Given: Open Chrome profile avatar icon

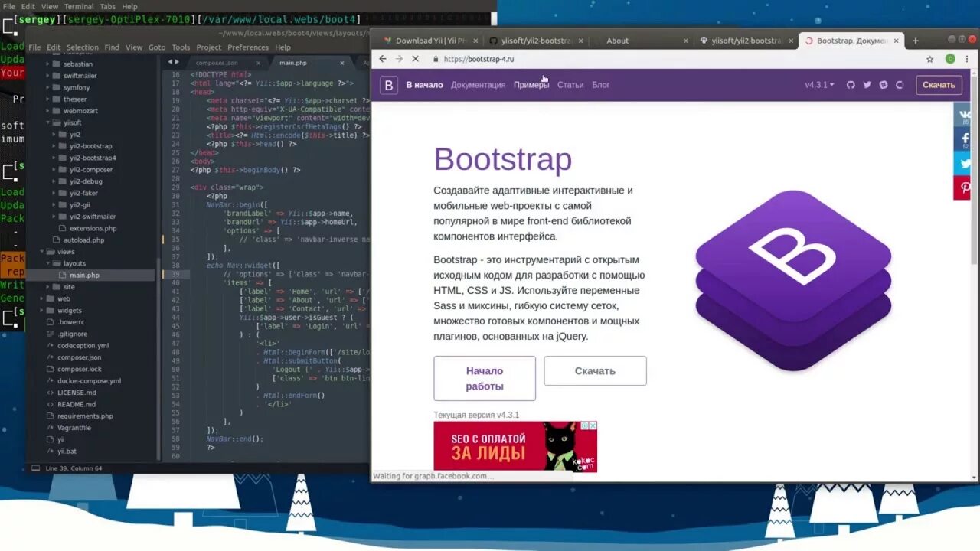Looking at the screenshot, I should coord(950,59).
